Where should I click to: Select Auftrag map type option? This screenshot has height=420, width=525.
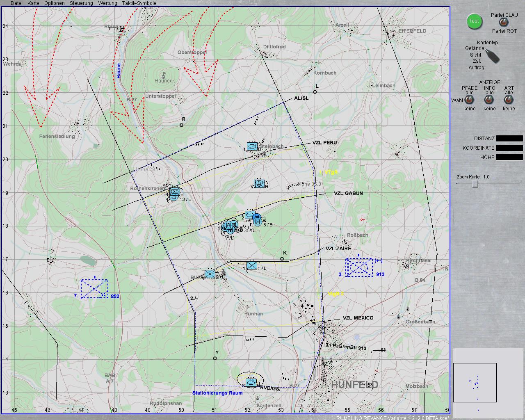point(476,68)
